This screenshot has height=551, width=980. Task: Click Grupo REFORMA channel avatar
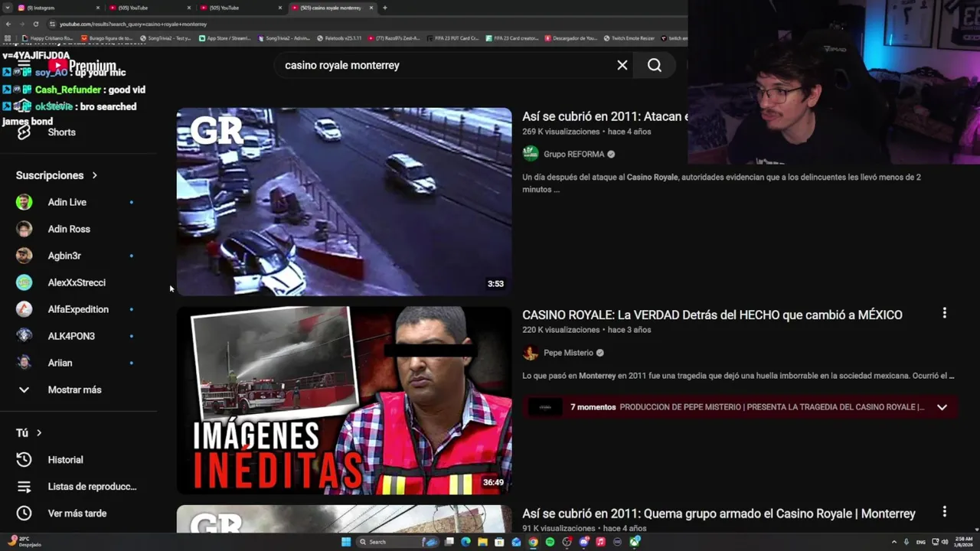pyautogui.click(x=531, y=154)
